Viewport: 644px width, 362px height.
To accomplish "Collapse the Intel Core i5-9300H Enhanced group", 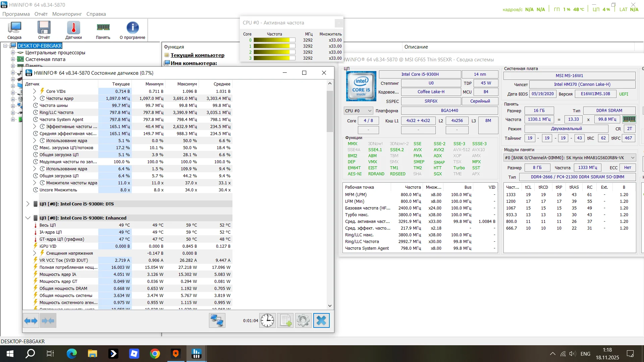I will click(28, 218).
